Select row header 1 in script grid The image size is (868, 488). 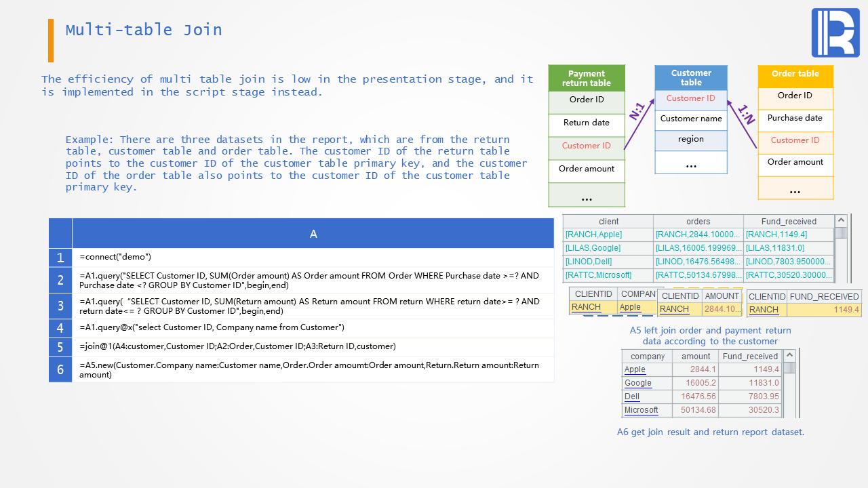pyautogui.click(x=60, y=258)
